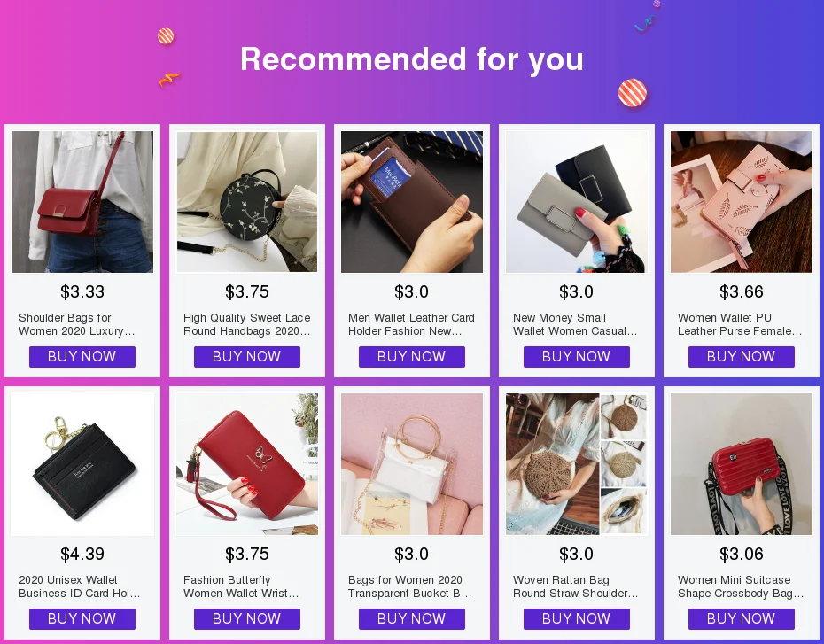Image resolution: width=824 pixels, height=644 pixels.
Task: Open the woven rattan round bag image
Action: tap(577, 464)
